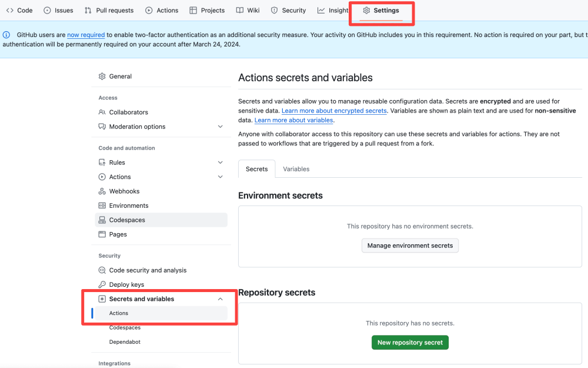
Task: Click the Codespaces icon in Code and automation
Action: (102, 220)
